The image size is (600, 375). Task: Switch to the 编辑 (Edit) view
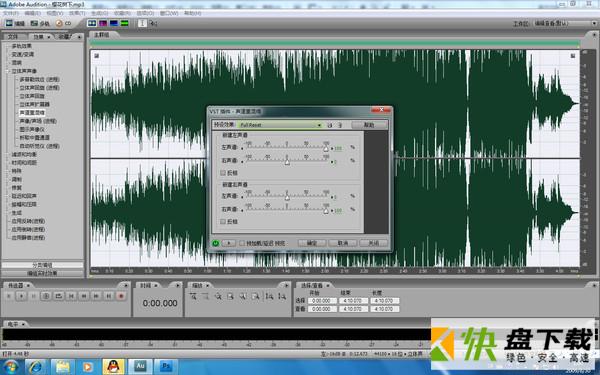pos(15,23)
